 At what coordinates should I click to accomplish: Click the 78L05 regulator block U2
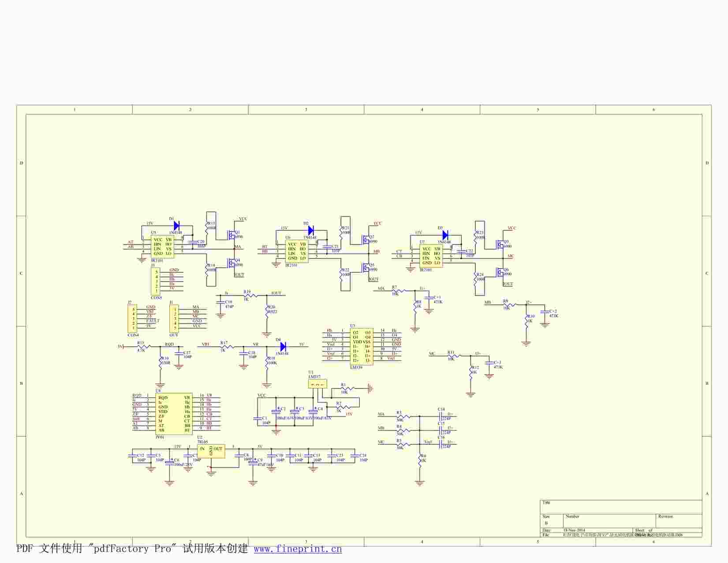tap(211, 451)
